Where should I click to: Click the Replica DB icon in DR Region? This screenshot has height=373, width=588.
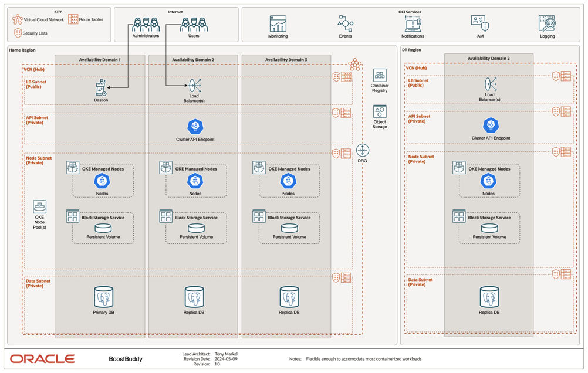tap(489, 297)
